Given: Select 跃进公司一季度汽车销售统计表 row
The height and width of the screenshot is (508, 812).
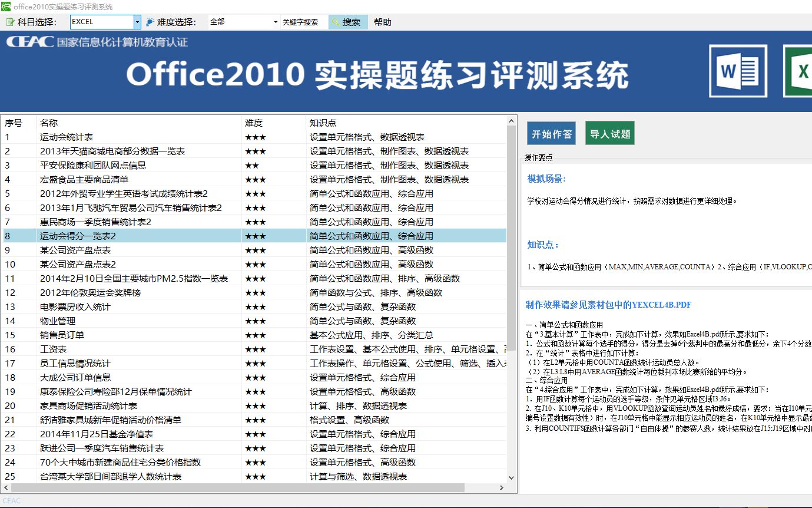Looking at the screenshot, I should click(x=254, y=448).
